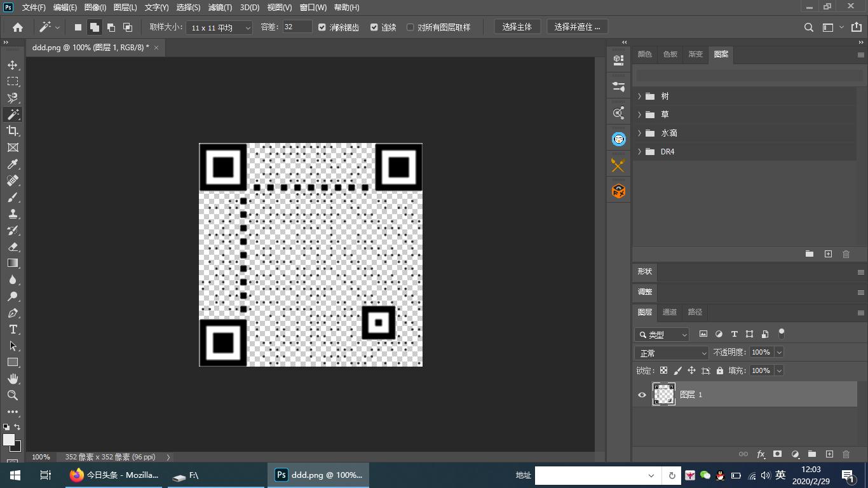This screenshot has height=488, width=868.
Task: Open the 取样大小 sample size dropdown
Action: [219, 27]
